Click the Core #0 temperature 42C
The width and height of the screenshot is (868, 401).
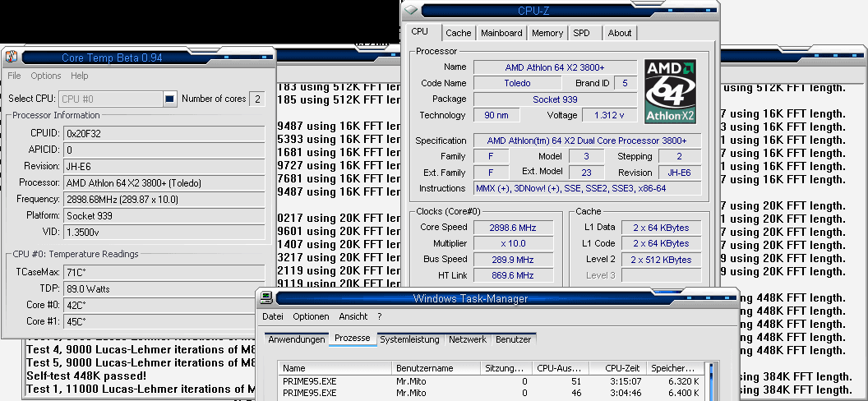161,306
